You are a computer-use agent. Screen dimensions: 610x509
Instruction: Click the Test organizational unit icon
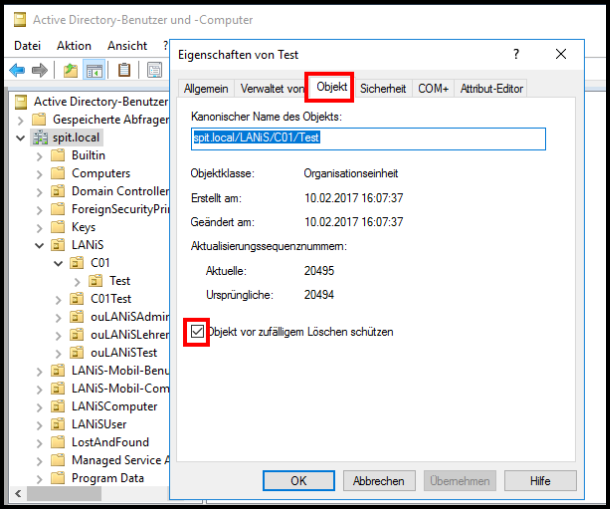pyautogui.click(x=96, y=281)
